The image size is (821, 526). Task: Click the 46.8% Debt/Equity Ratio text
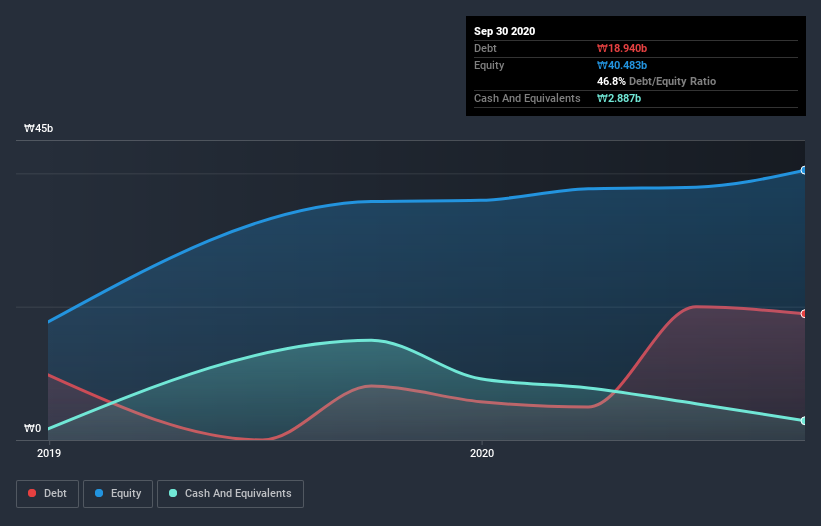tap(656, 81)
